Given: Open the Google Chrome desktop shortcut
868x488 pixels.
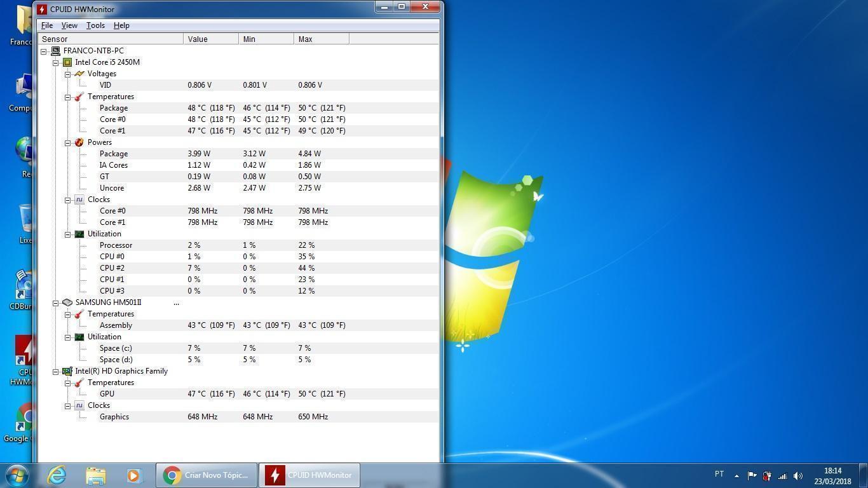Looking at the screenshot, I should point(18,423).
